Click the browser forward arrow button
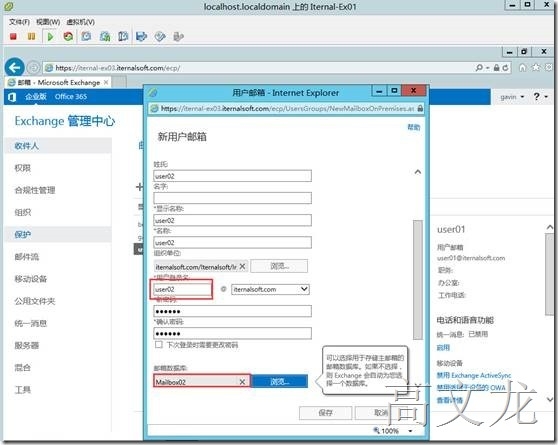The width and height of the screenshot is (558, 445). pyautogui.click(x=33, y=67)
